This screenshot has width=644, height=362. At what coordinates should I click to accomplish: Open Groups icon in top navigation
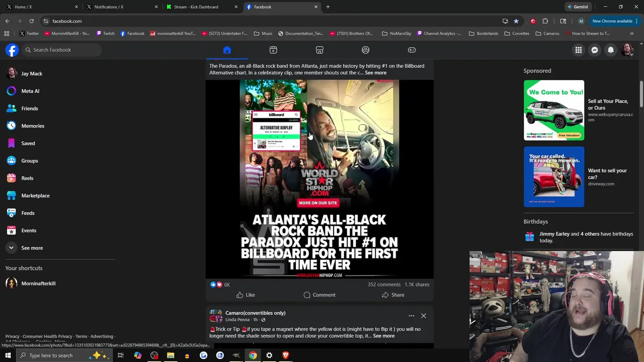pyautogui.click(x=366, y=50)
